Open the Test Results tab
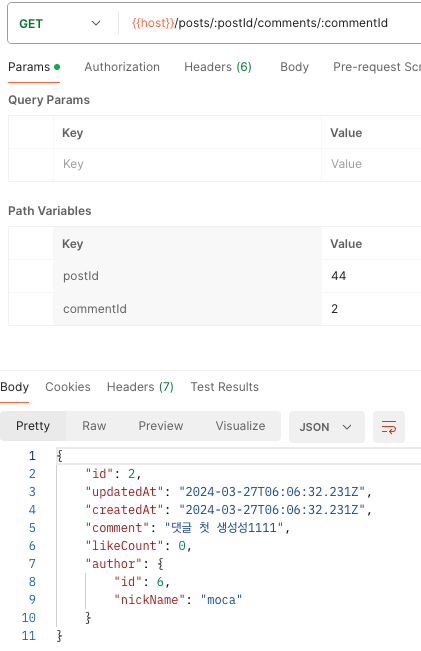 pos(224,387)
